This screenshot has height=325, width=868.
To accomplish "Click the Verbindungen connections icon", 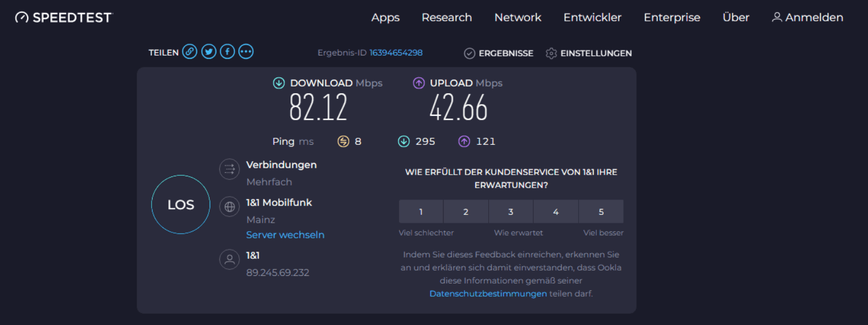I will (229, 169).
